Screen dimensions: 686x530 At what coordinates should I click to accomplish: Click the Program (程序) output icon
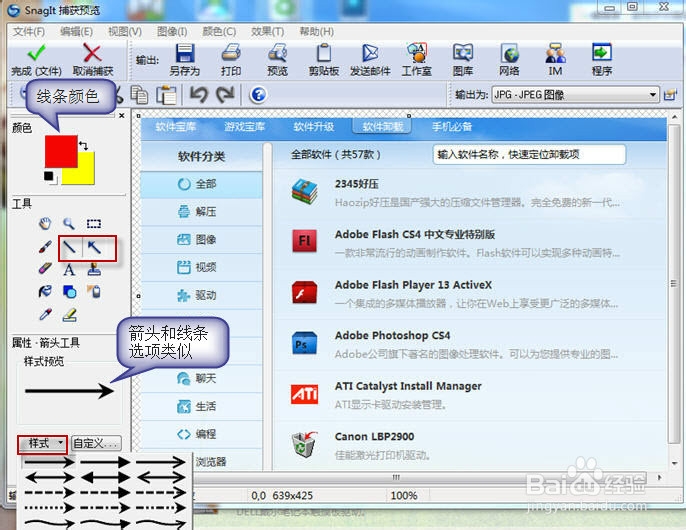pyautogui.click(x=602, y=53)
